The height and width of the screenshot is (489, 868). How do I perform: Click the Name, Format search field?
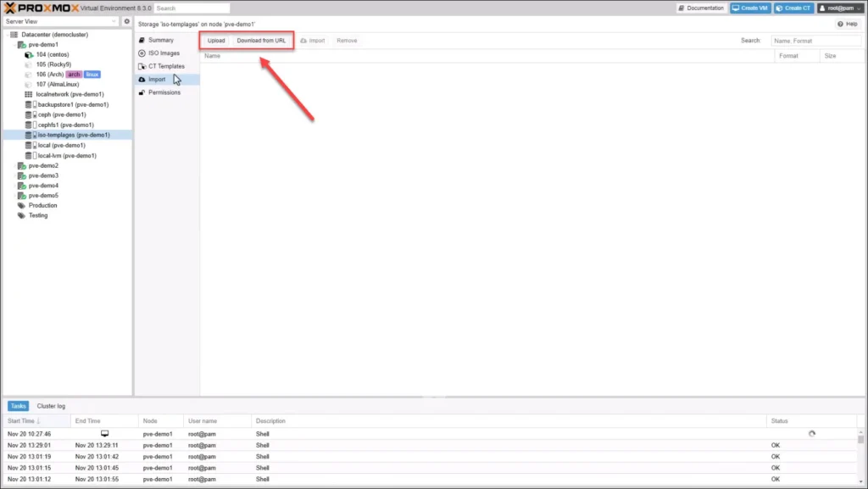click(815, 40)
